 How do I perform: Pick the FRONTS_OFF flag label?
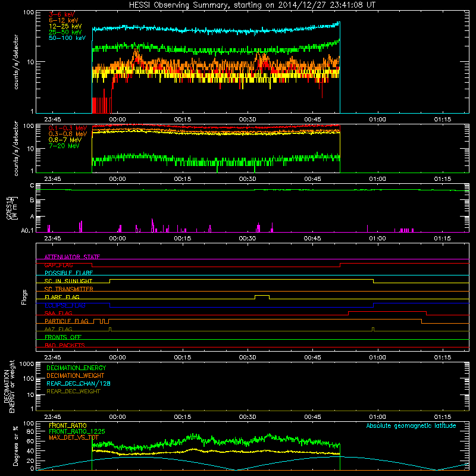63,337
